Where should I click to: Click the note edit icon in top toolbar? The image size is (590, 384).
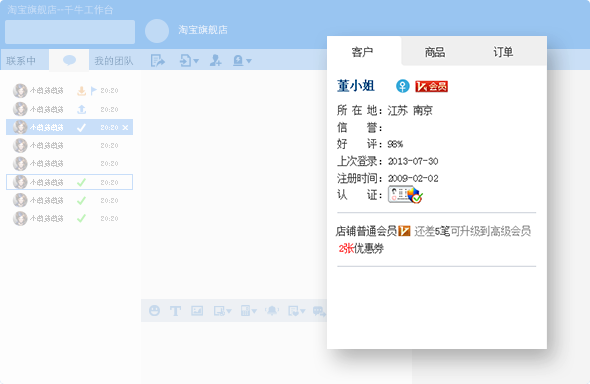[158, 60]
